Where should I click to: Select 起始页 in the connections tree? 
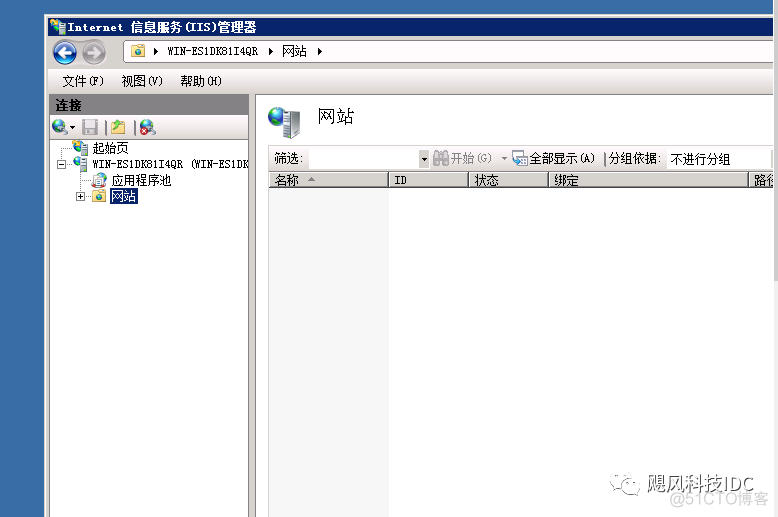coord(111,148)
